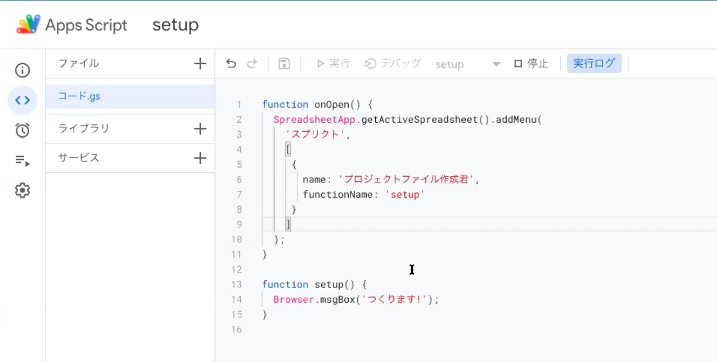Image resolution: width=717 pixels, height=362 pixels.
Task: Click the 'つくります!' string
Action: [394, 299]
